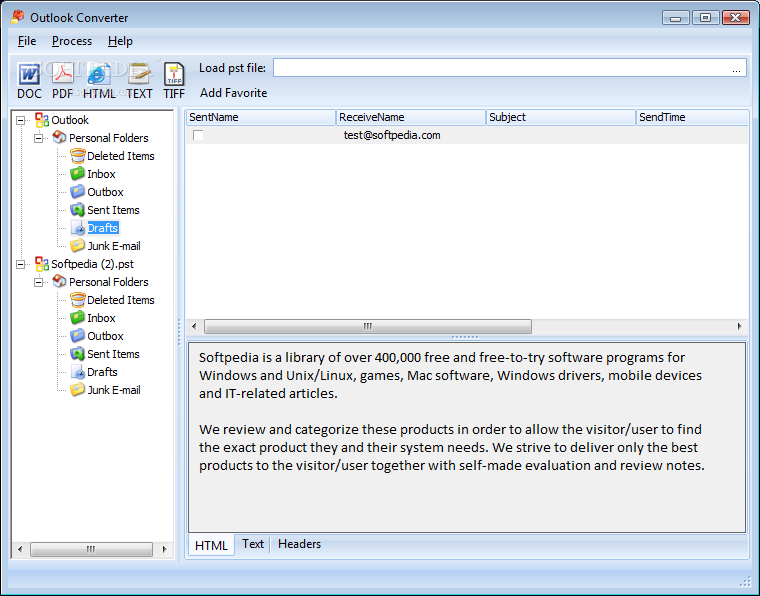760x596 pixels.
Task: Click Inbox folder icon under Outlook
Action: click(78, 173)
